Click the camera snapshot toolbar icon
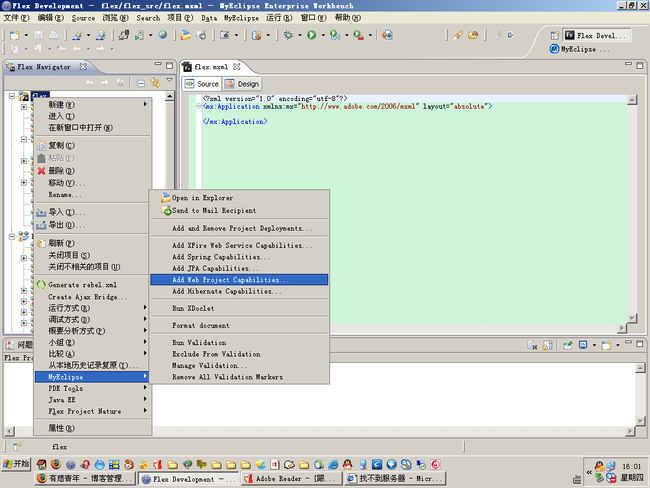Screen dimensions: 650x488 click(225, 35)
